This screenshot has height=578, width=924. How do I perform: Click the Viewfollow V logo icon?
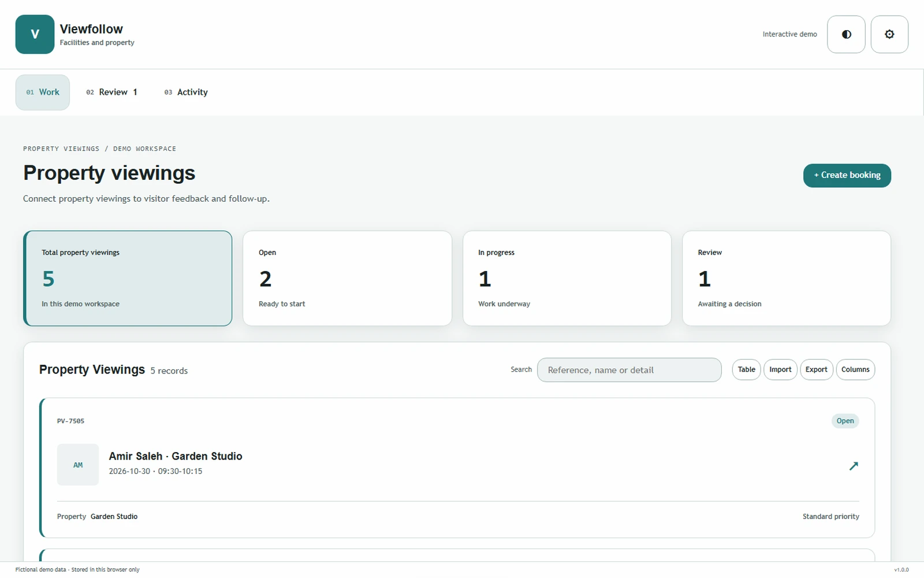(35, 34)
